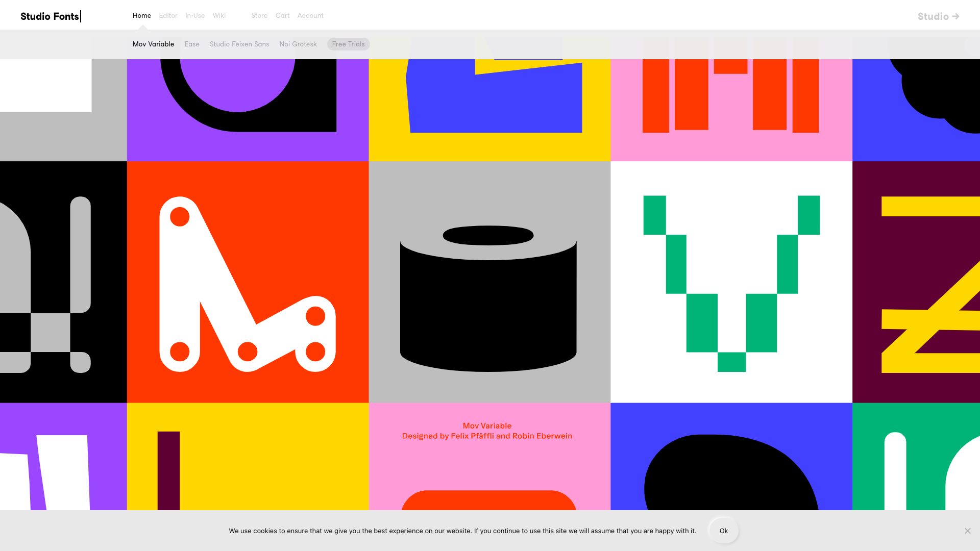Follow the Studio arrow link
980x551 pixels.
pyautogui.click(x=938, y=16)
